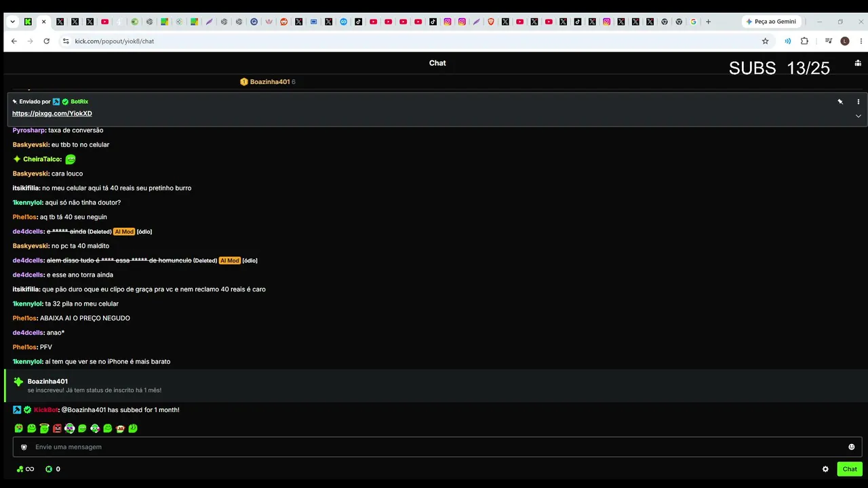Switch to the Google tab
Image resolution: width=868 pixels, height=488 pixels.
click(x=693, y=22)
